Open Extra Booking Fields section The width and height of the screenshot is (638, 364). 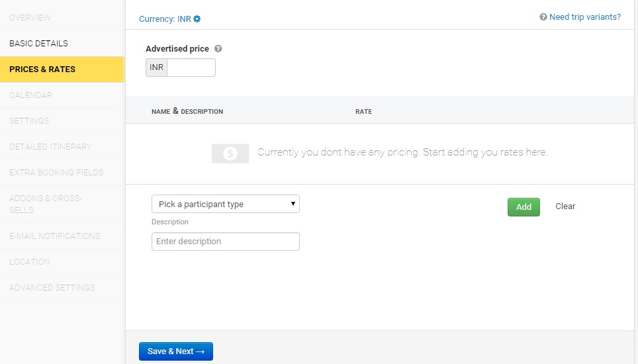point(56,173)
